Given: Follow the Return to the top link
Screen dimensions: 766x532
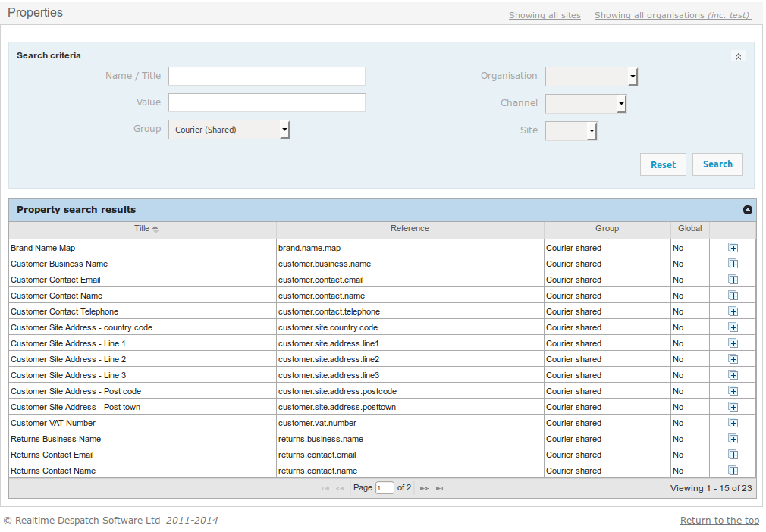Looking at the screenshot, I should 719,520.
